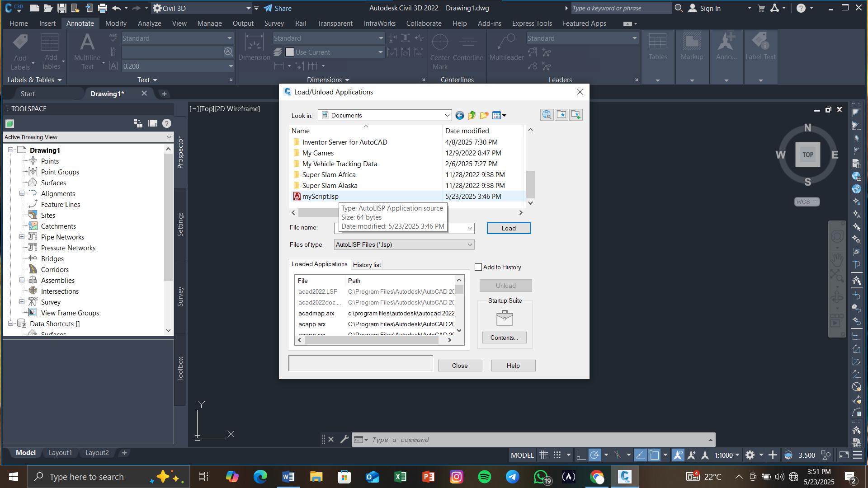The height and width of the screenshot is (488, 868).
Task: Select Surfaces in Prospector tree
Action: (x=53, y=183)
